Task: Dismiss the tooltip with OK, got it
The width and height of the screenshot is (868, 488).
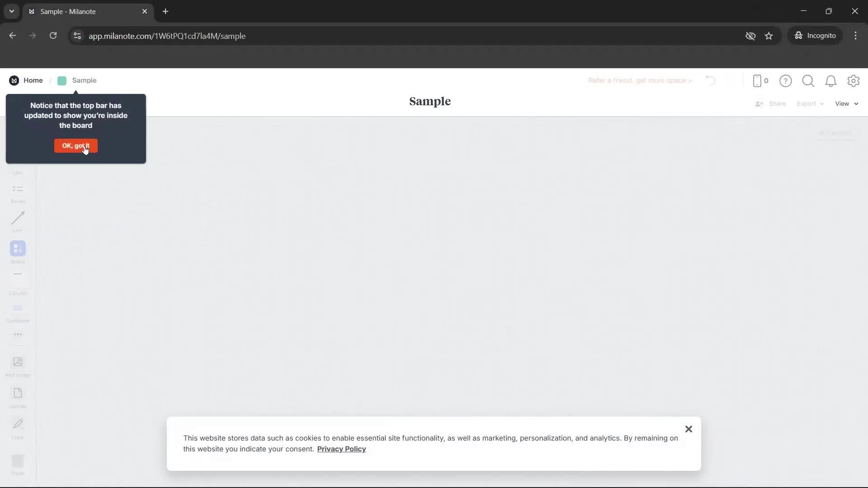Action: pyautogui.click(x=75, y=145)
